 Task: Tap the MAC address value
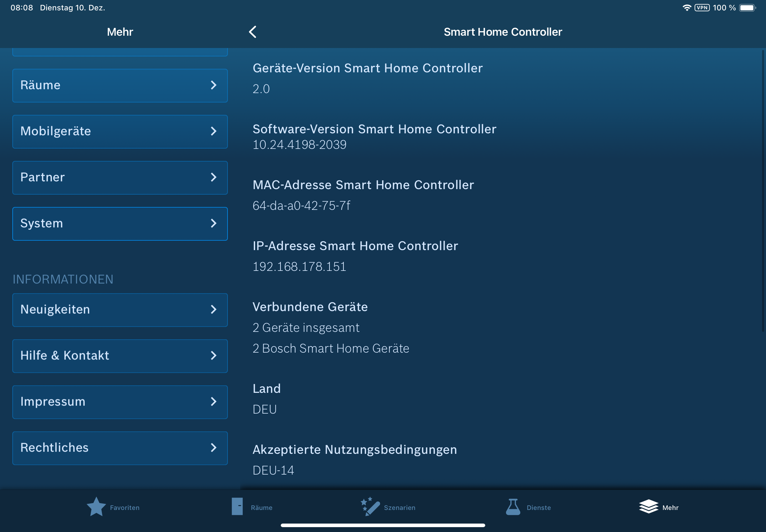tap(301, 206)
